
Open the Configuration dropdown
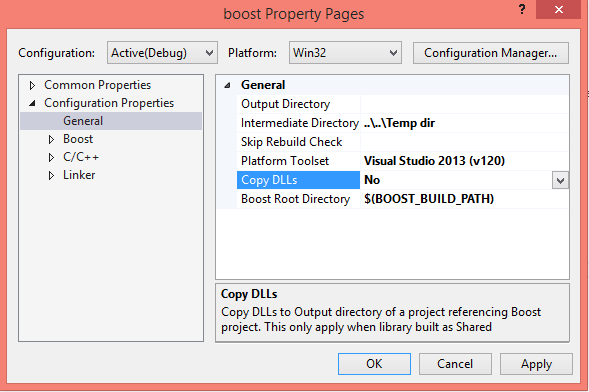pos(162,53)
